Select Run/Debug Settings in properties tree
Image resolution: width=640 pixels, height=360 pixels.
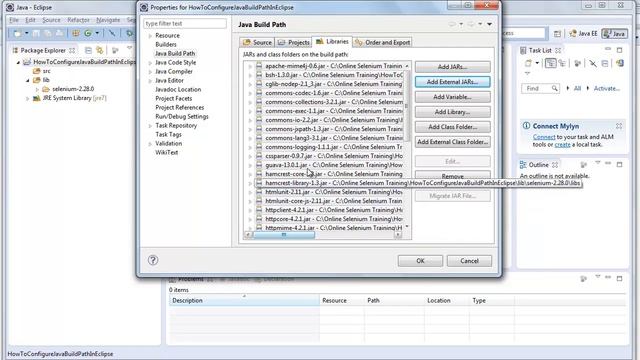coord(182,116)
